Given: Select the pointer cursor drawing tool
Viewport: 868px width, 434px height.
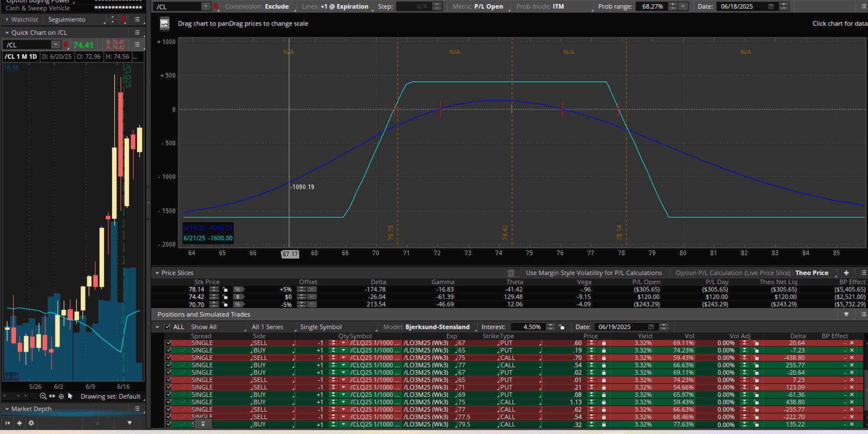Looking at the screenshot, I should pos(70,396).
